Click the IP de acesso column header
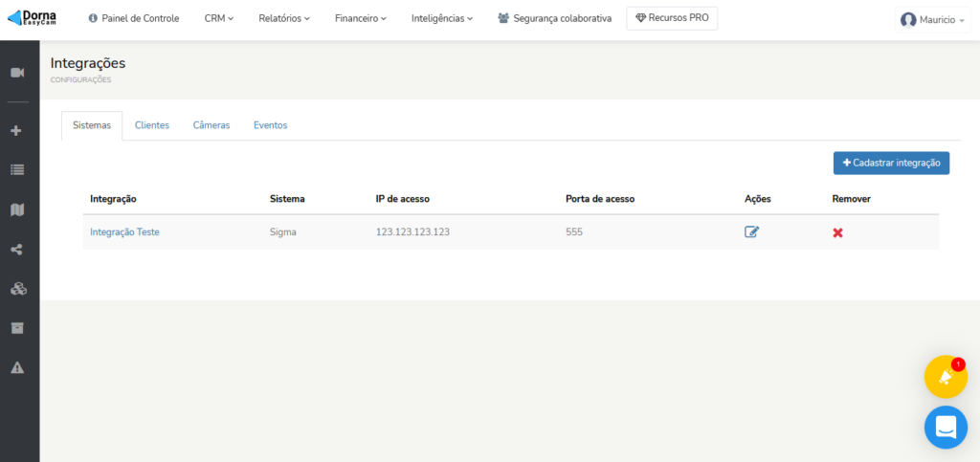Image resolution: width=980 pixels, height=462 pixels. point(403,199)
